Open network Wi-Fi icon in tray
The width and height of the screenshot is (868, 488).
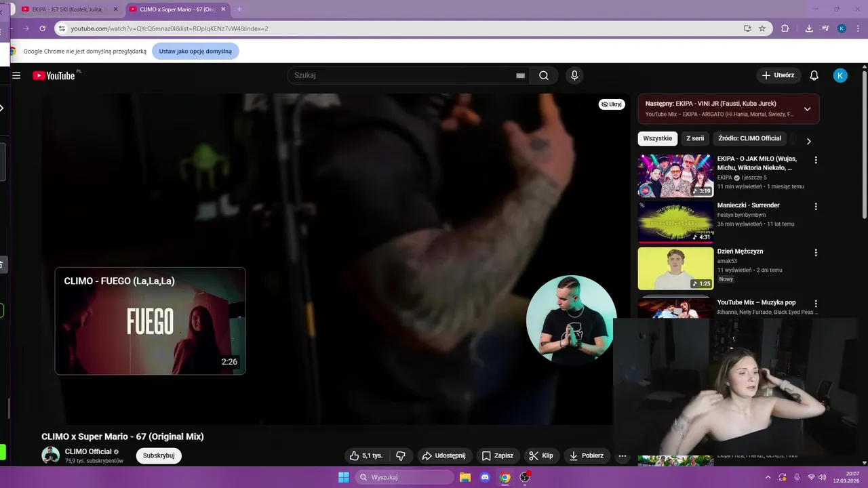[x=811, y=477]
